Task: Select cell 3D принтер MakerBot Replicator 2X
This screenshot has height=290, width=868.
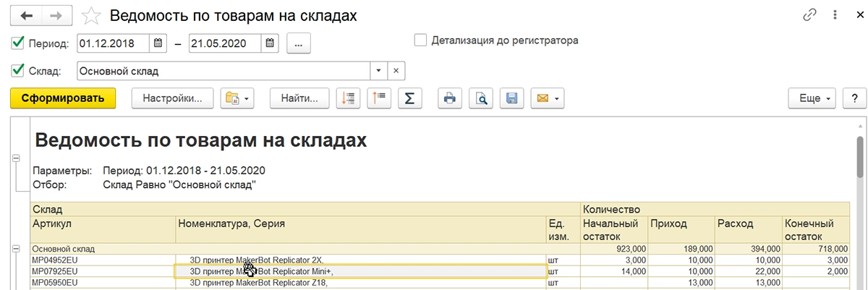Action: pyautogui.click(x=361, y=260)
